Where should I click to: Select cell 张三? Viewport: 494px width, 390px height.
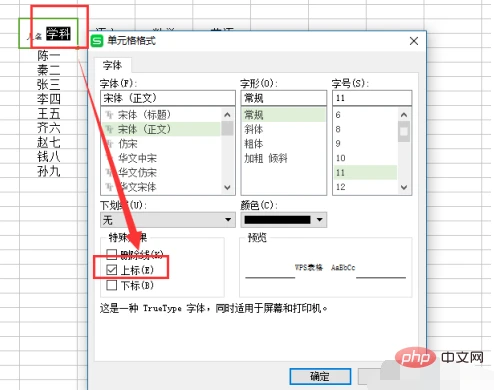tap(49, 84)
